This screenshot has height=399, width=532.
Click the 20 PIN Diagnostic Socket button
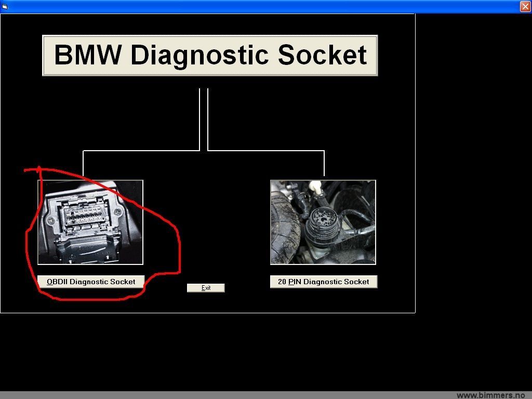pos(324,282)
